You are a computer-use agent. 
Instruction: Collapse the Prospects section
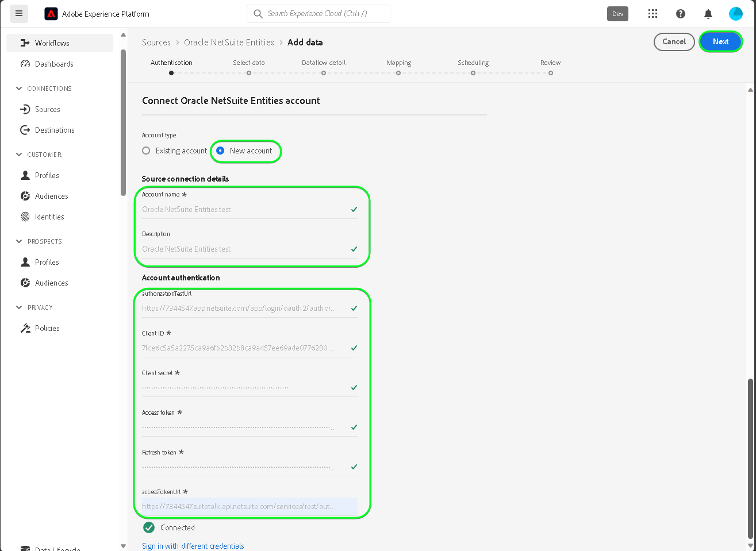tap(19, 241)
